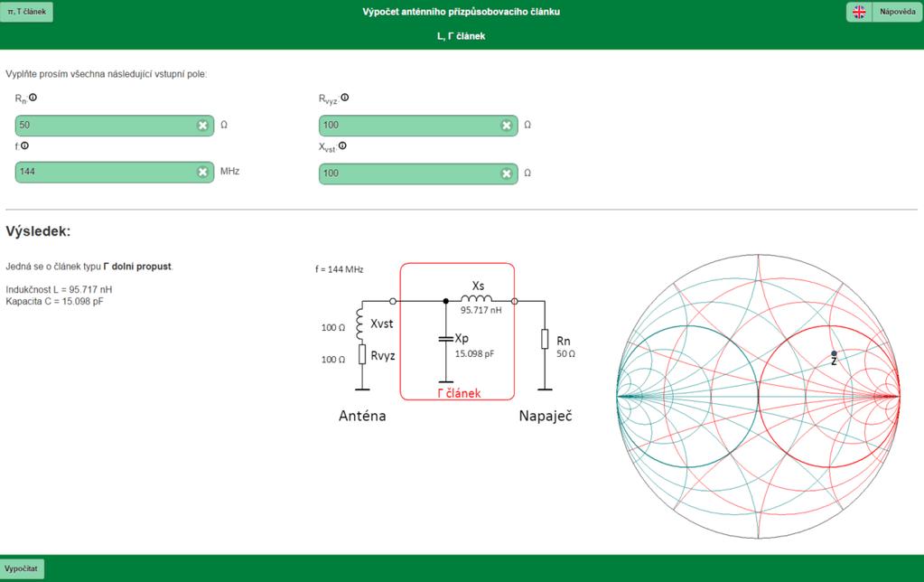Image resolution: width=924 pixels, height=582 pixels.
Task: Show info tooltip next to f label
Action: (24, 145)
